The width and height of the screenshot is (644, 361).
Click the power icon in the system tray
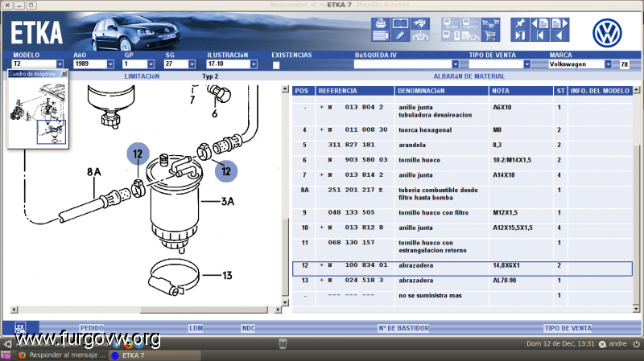[x=636, y=344]
